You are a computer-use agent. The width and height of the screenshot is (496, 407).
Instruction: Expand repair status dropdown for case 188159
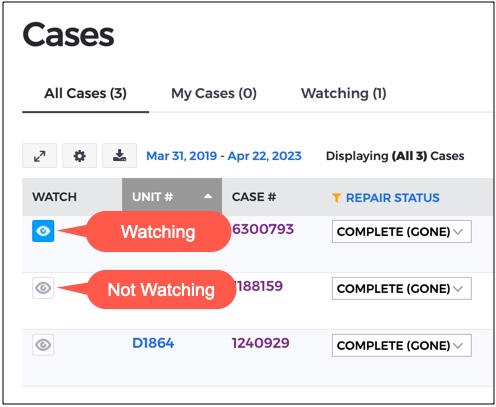[402, 289]
